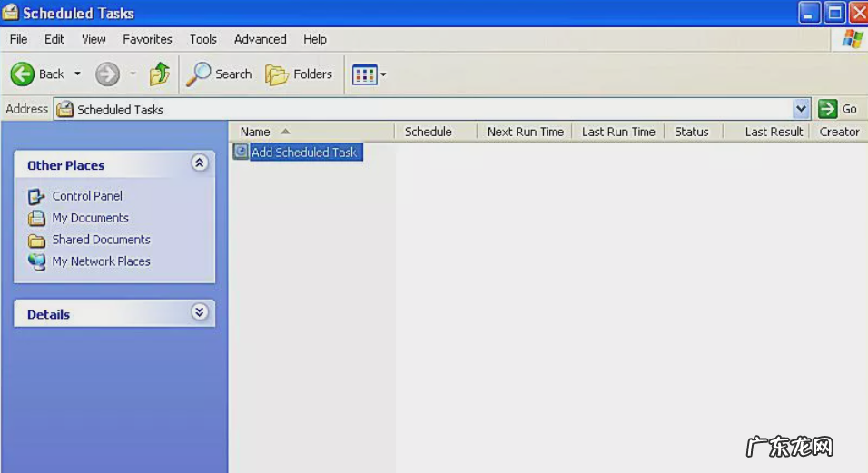Open the My Network Places link
The height and width of the screenshot is (473, 868).
click(102, 261)
